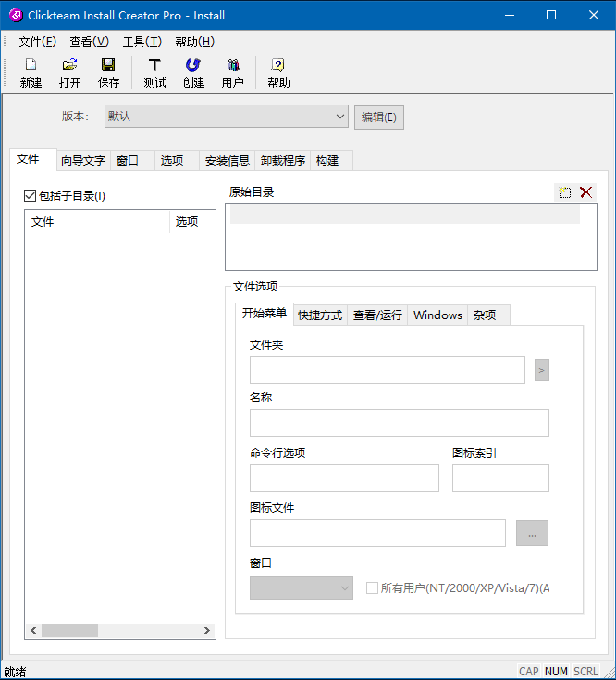Image resolution: width=616 pixels, height=680 pixels.
Task: Switch to the 卸载程序 tab
Action: click(283, 160)
